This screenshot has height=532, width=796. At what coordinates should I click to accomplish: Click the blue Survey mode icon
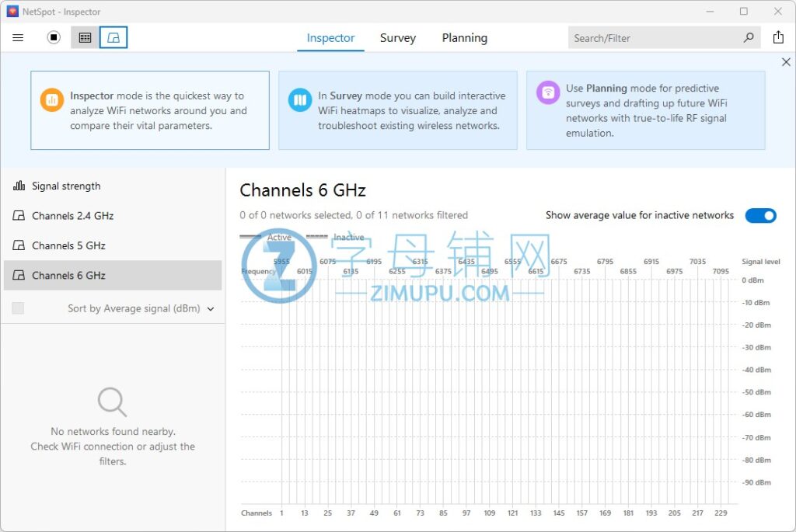pos(300,100)
